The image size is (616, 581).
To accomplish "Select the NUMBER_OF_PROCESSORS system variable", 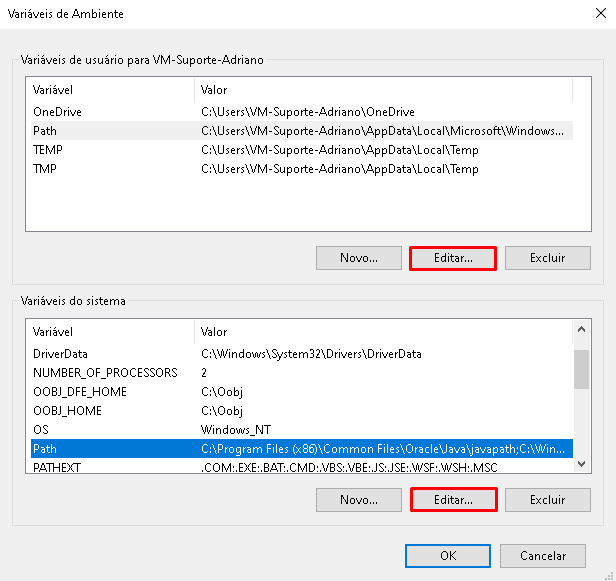I will pyautogui.click(x=302, y=373).
